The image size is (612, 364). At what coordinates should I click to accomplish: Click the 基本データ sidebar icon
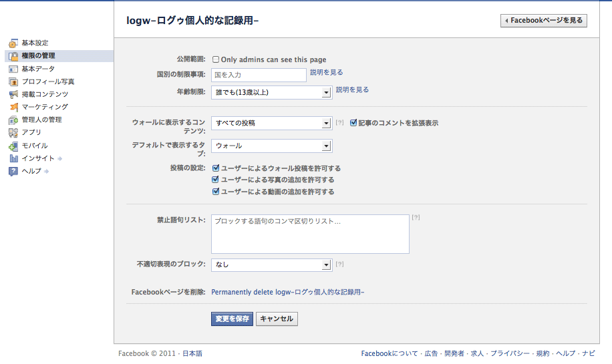click(x=13, y=69)
